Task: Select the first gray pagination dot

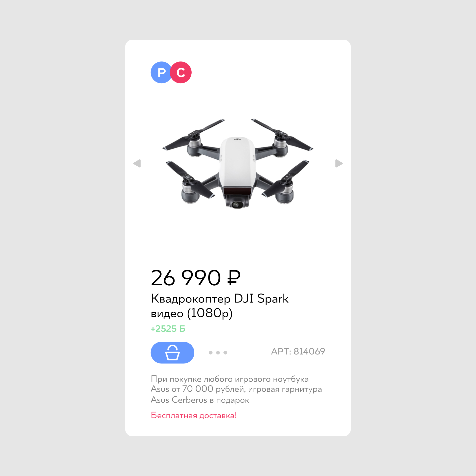Action: (x=211, y=353)
